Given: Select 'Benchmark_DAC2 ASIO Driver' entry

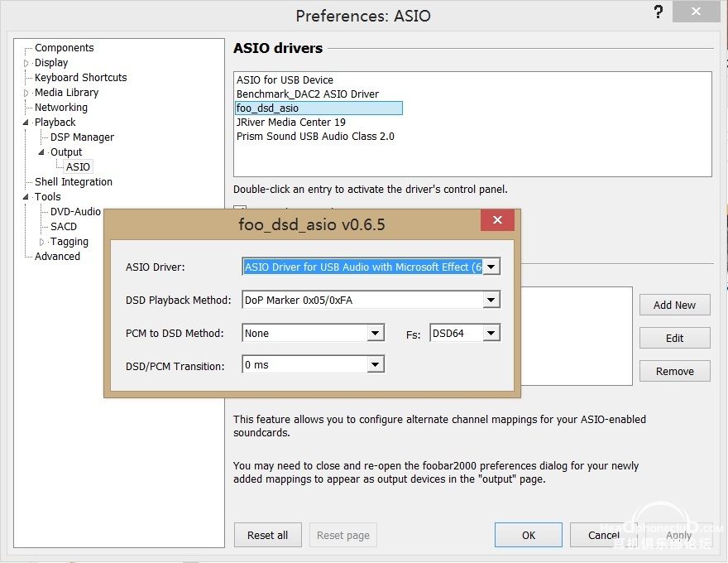Looking at the screenshot, I should pyautogui.click(x=308, y=94).
